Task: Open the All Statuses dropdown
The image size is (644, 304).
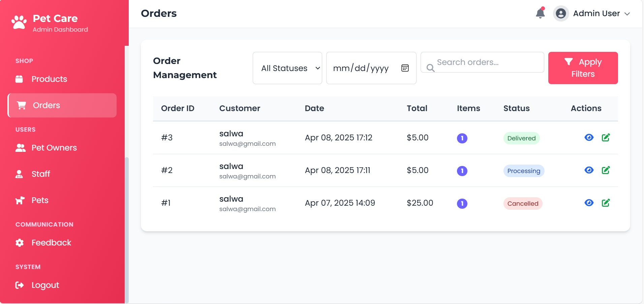Action: click(x=287, y=68)
